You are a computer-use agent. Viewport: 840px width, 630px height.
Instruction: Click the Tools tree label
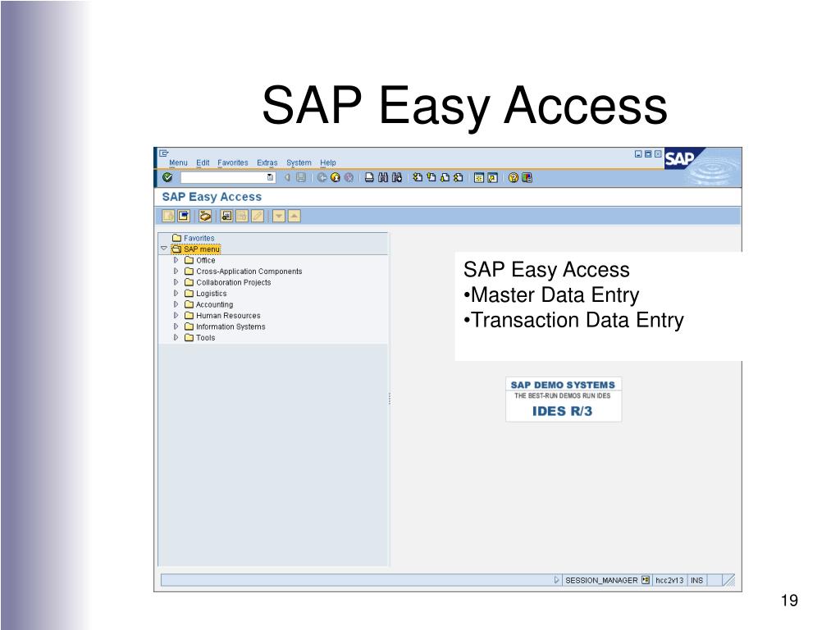[x=206, y=337]
